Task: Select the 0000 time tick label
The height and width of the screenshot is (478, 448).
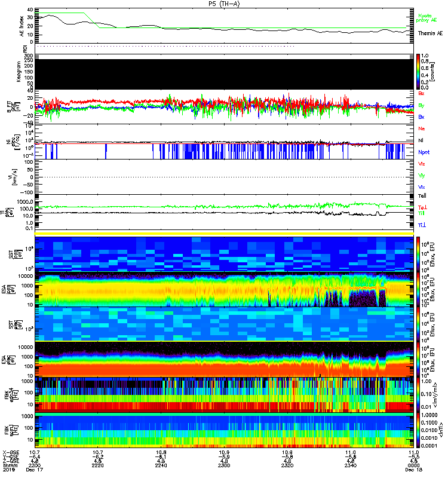Action: click(x=413, y=465)
